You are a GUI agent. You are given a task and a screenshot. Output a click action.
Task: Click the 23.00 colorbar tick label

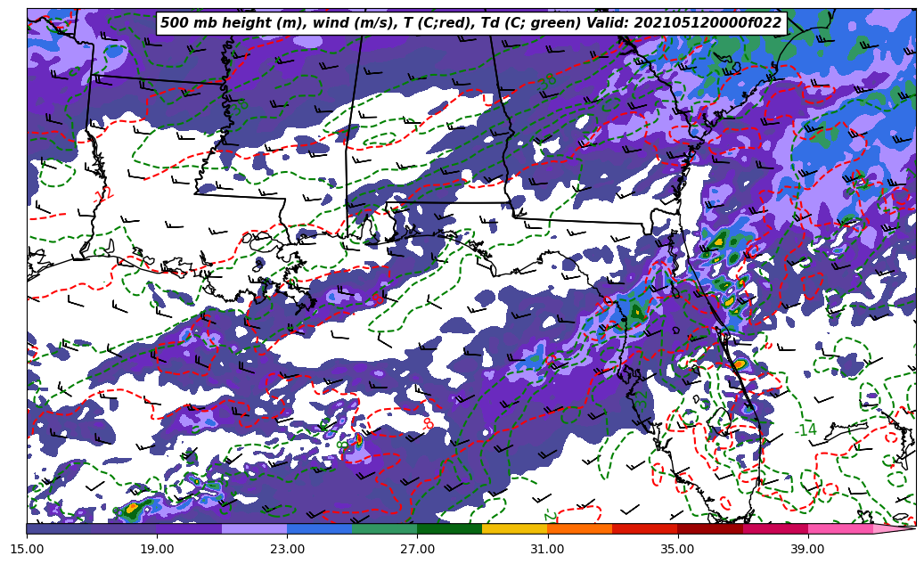(287, 549)
